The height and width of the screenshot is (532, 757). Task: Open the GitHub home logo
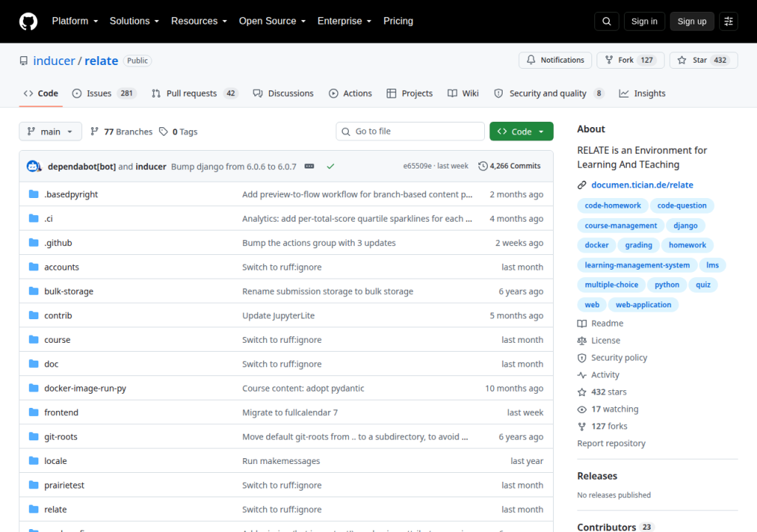click(28, 21)
